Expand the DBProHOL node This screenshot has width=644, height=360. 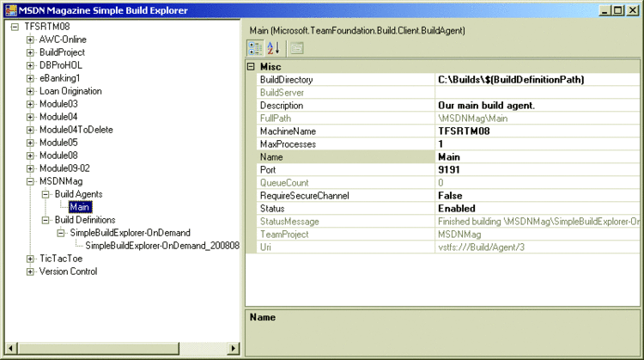(30, 65)
